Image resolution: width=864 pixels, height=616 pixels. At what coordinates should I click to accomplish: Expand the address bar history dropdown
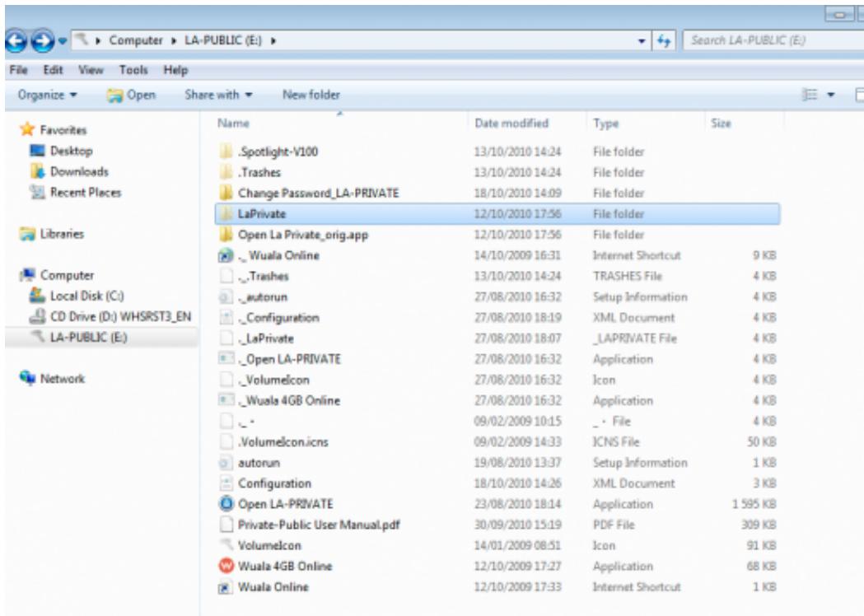642,41
